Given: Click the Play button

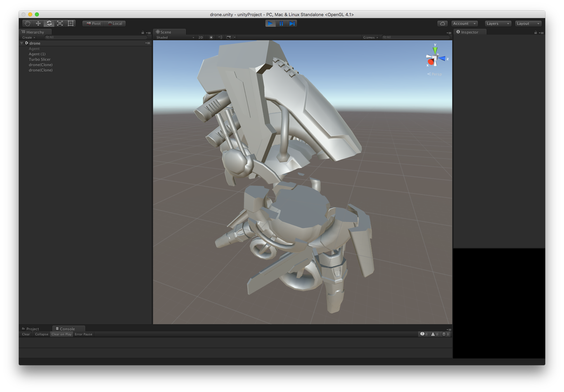Looking at the screenshot, I should pos(270,23).
